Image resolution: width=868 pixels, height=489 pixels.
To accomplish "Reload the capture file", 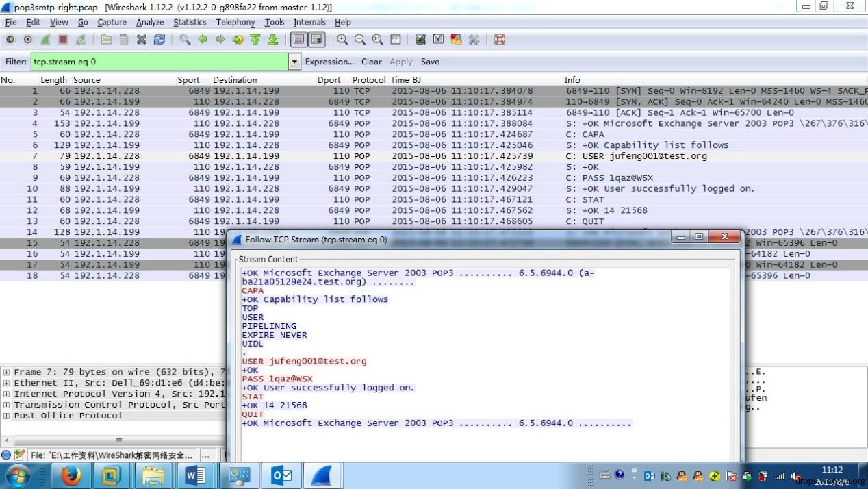I will pyautogui.click(x=159, y=40).
